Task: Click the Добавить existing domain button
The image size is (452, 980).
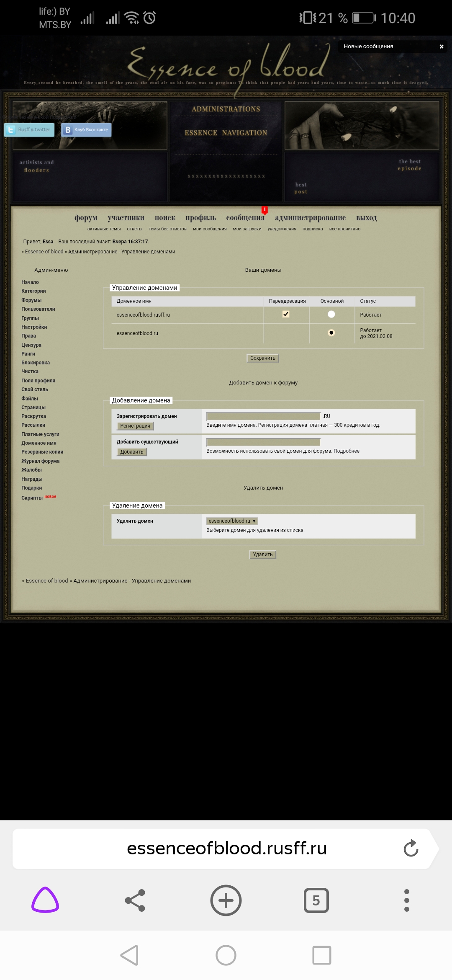Action: pos(132,452)
